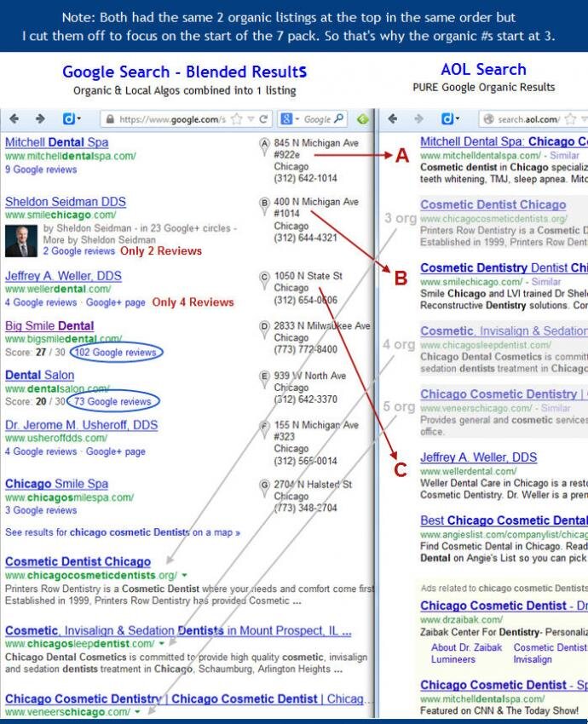This screenshot has height=724, width=588.
Task: Click the Google search engine icon in search box
Action: click(x=286, y=119)
